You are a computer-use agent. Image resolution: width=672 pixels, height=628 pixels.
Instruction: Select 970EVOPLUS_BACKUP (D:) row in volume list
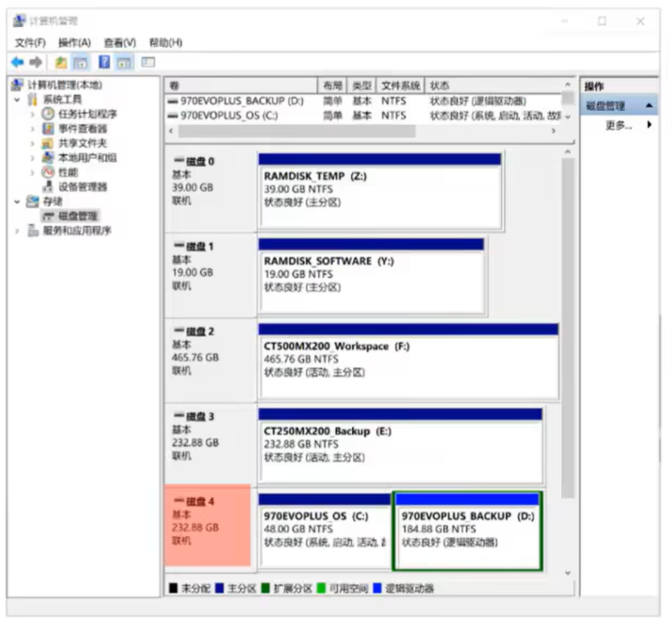(363, 101)
